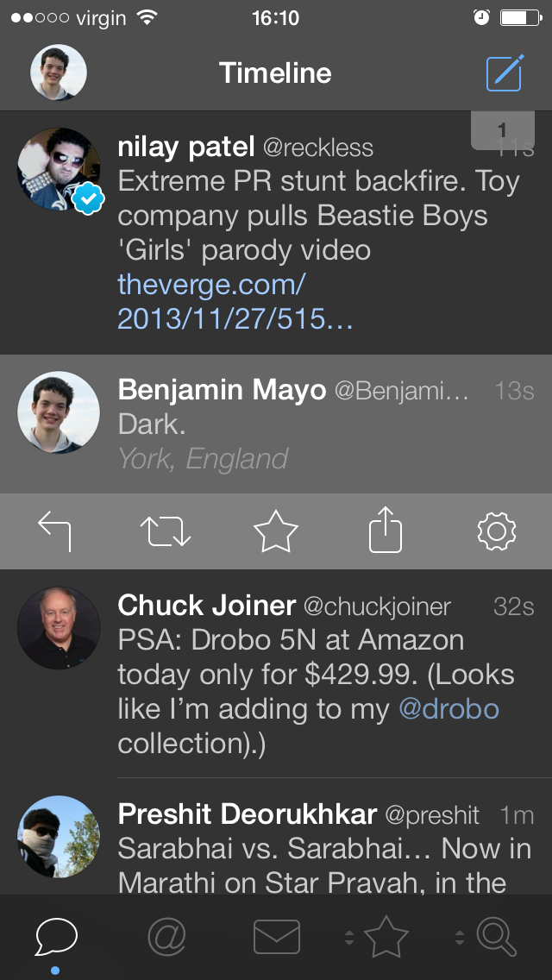Open Direct Messages tab
The height and width of the screenshot is (980, 552).
(276, 938)
